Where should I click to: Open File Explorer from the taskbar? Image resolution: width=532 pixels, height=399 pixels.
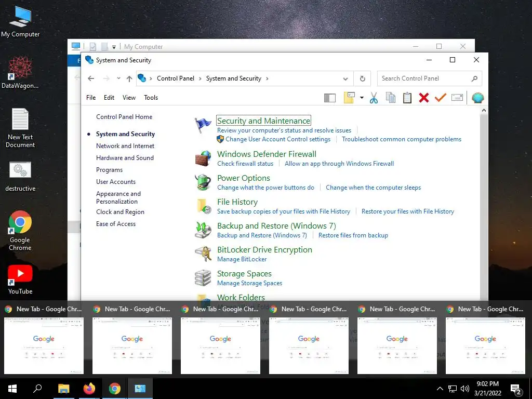point(63,389)
